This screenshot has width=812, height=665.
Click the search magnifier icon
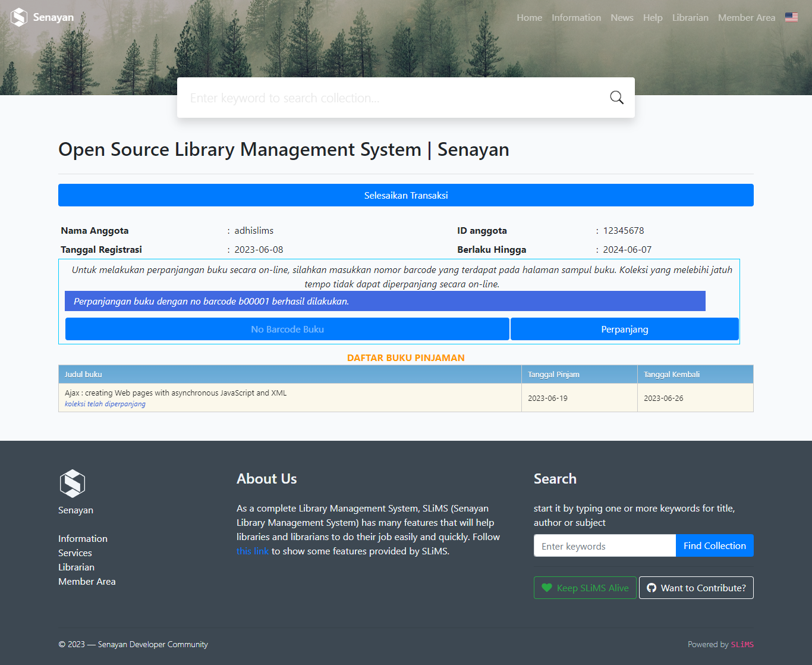point(616,98)
